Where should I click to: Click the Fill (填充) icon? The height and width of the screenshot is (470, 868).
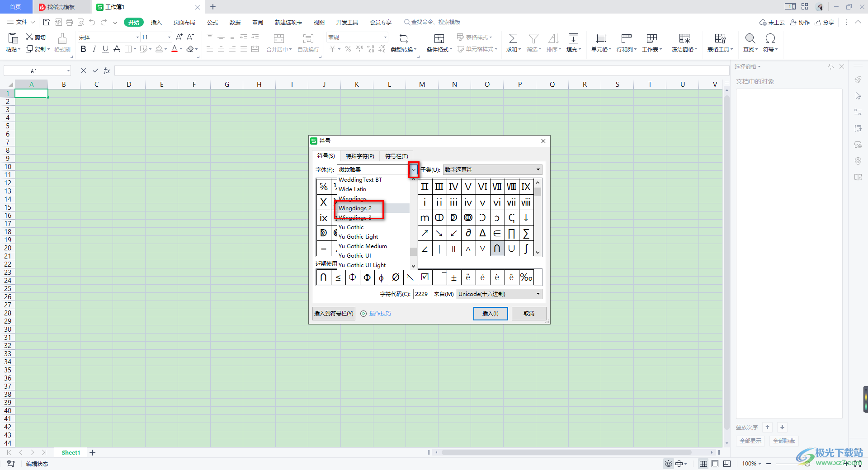[573, 38]
